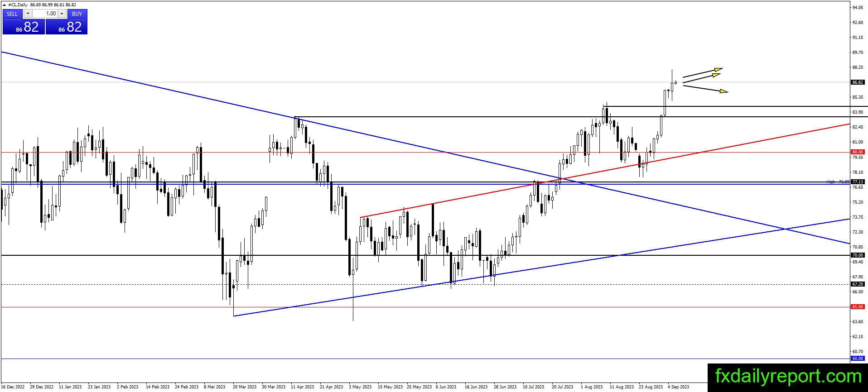Click 85.35 on the price axis
The image size is (868, 392).
point(858,97)
